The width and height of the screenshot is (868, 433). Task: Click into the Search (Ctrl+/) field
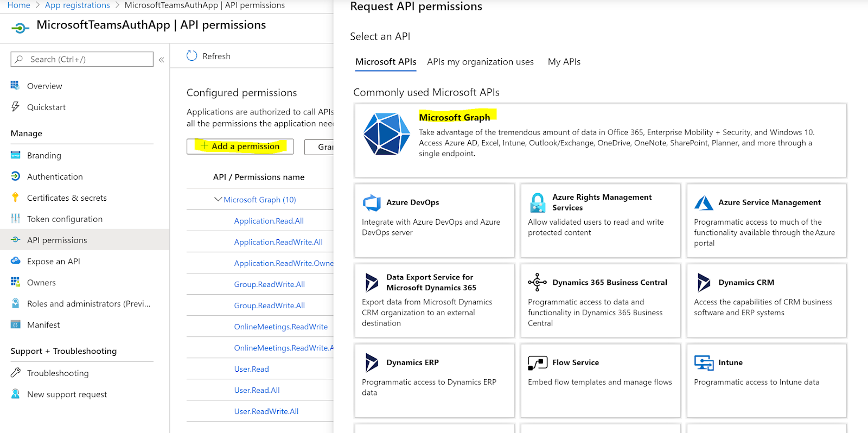pyautogui.click(x=87, y=59)
